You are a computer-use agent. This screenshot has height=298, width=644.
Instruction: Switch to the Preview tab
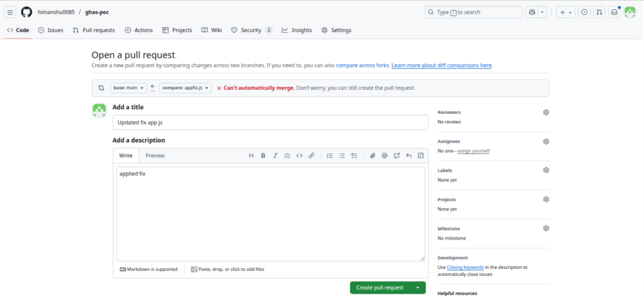tap(155, 155)
